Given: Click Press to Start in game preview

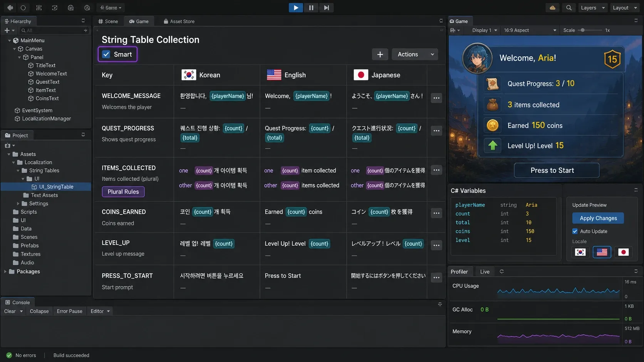Looking at the screenshot, I should (x=557, y=170).
